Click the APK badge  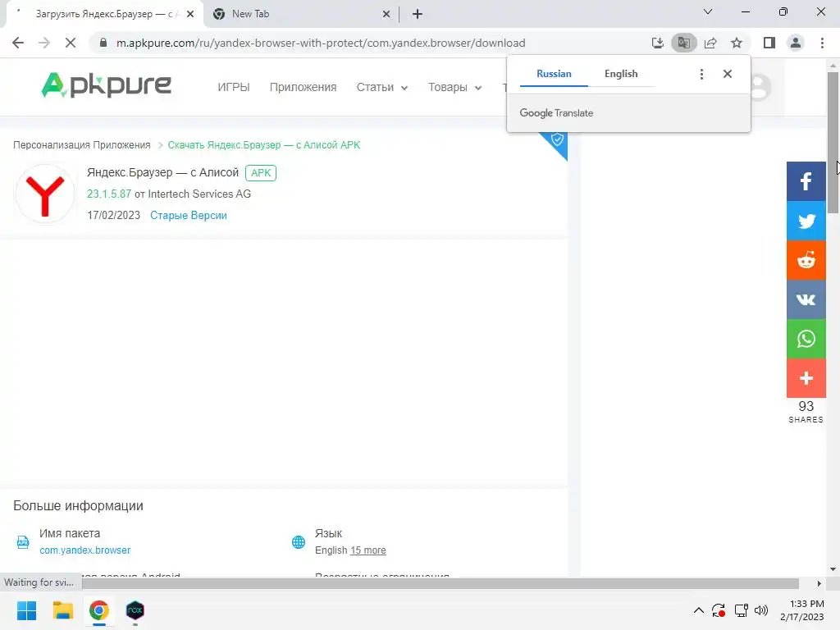tap(261, 173)
